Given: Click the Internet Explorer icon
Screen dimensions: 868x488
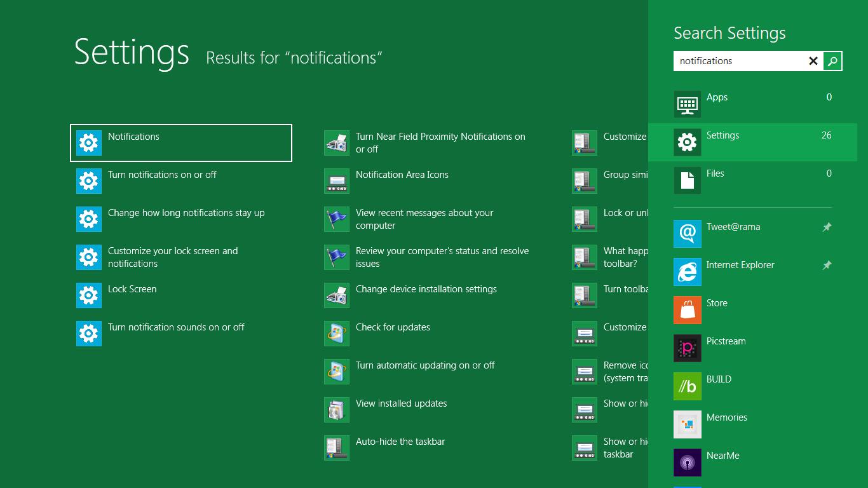Looking at the screenshot, I should (x=688, y=271).
